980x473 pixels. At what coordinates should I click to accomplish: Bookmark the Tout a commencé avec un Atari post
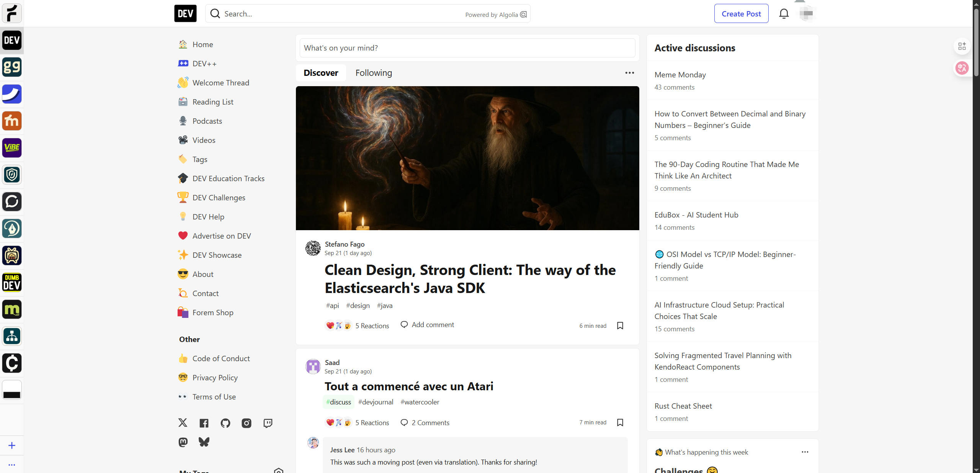click(620, 422)
